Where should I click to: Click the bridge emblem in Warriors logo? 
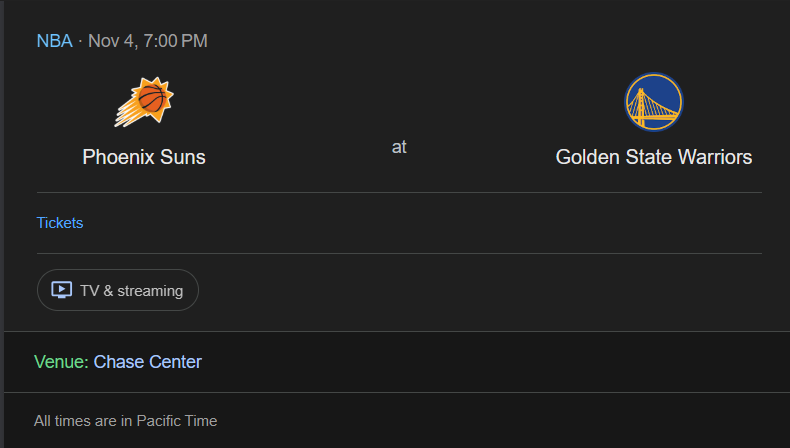pyautogui.click(x=653, y=104)
